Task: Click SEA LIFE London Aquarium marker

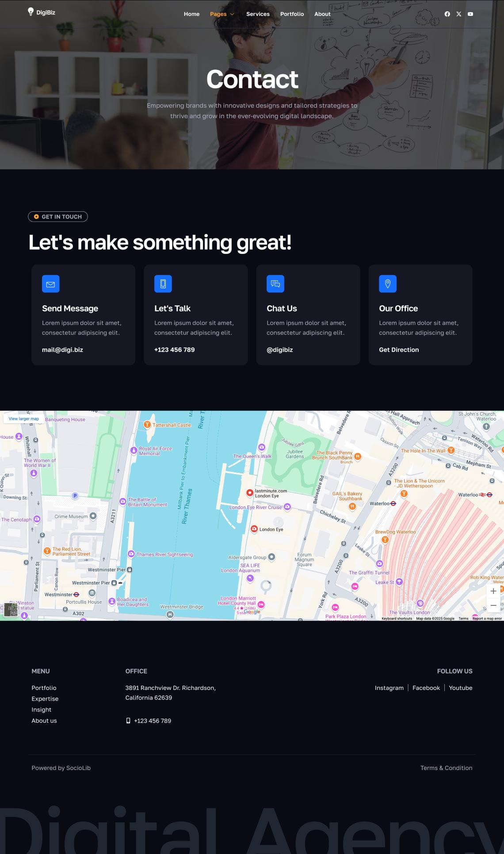Action: pyautogui.click(x=250, y=578)
